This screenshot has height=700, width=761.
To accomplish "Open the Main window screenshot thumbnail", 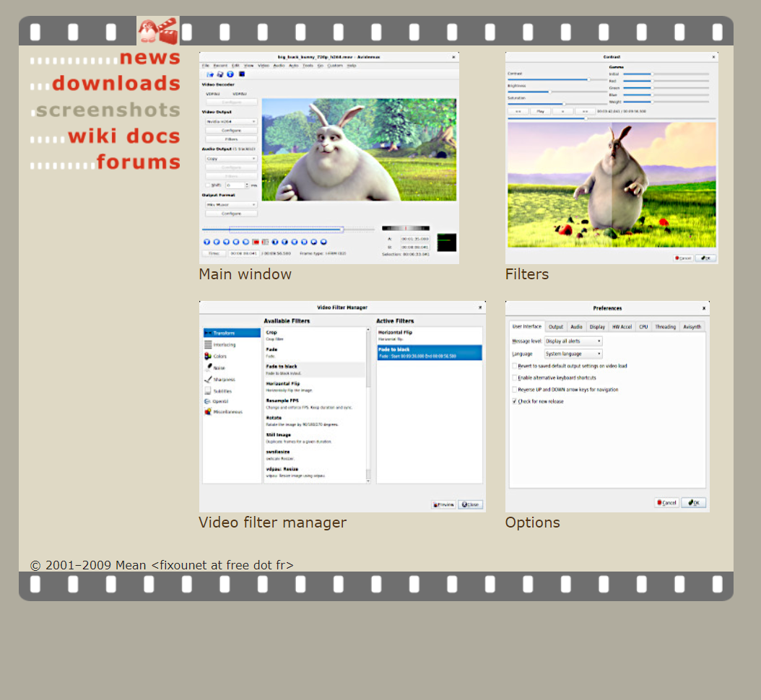I will pyautogui.click(x=329, y=158).
